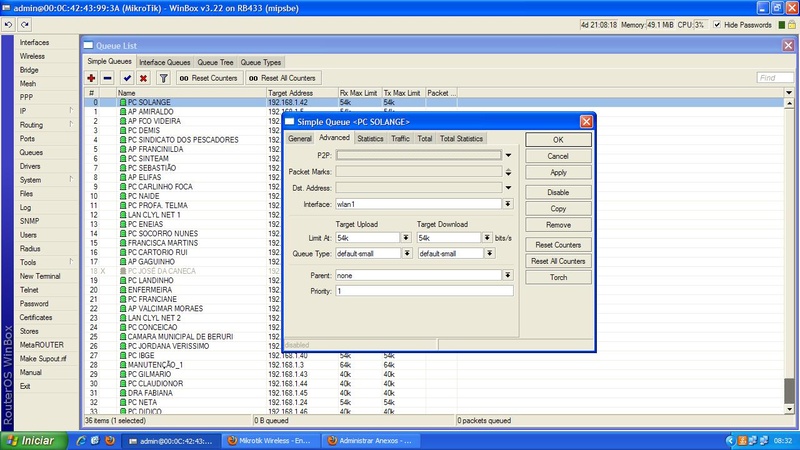Click the Redo arrow in WinBox toolbar
Image resolution: width=800 pixels, height=450 pixels.
pyautogui.click(x=25, y=24)
